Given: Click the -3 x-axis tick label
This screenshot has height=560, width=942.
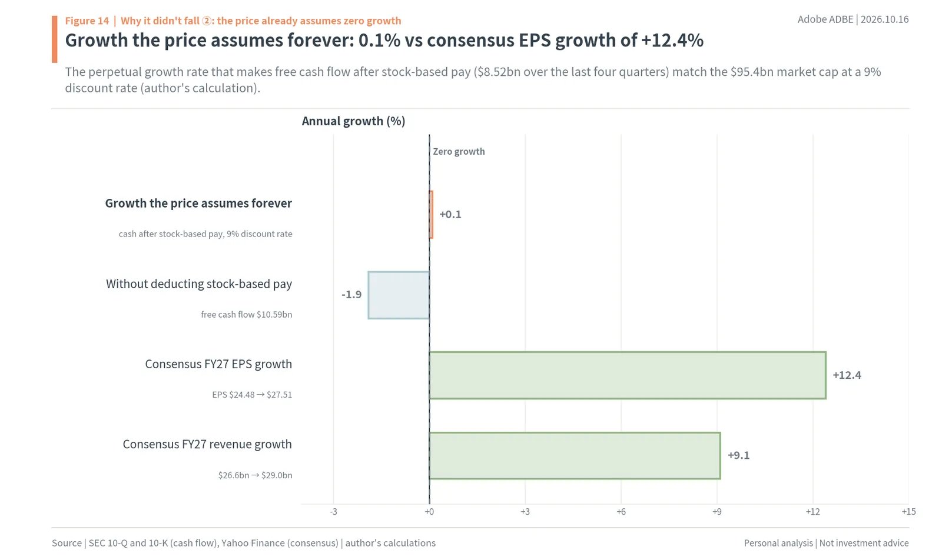Looking at the screenshot, I should (x=334, y=512).
